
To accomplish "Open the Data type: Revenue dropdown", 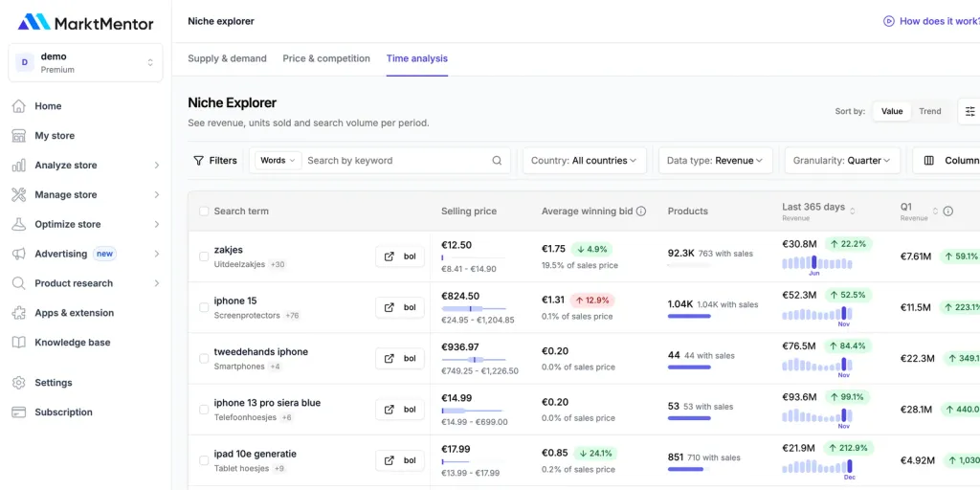I will point(715,161).
